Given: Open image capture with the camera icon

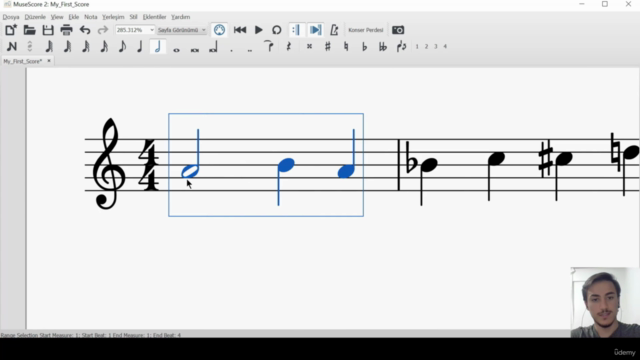Looking at the screenshot, I should coord(398,30).
